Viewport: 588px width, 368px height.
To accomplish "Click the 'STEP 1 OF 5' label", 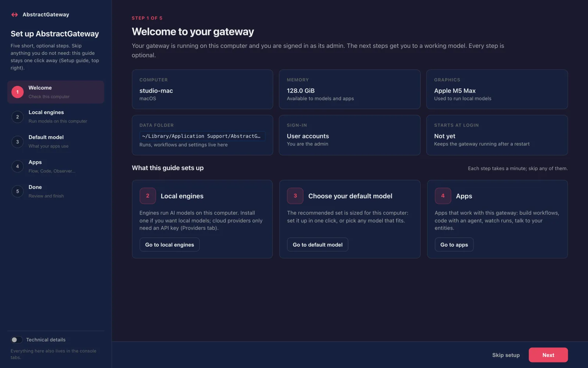I will pyautogui.click(x=147, y=18).
